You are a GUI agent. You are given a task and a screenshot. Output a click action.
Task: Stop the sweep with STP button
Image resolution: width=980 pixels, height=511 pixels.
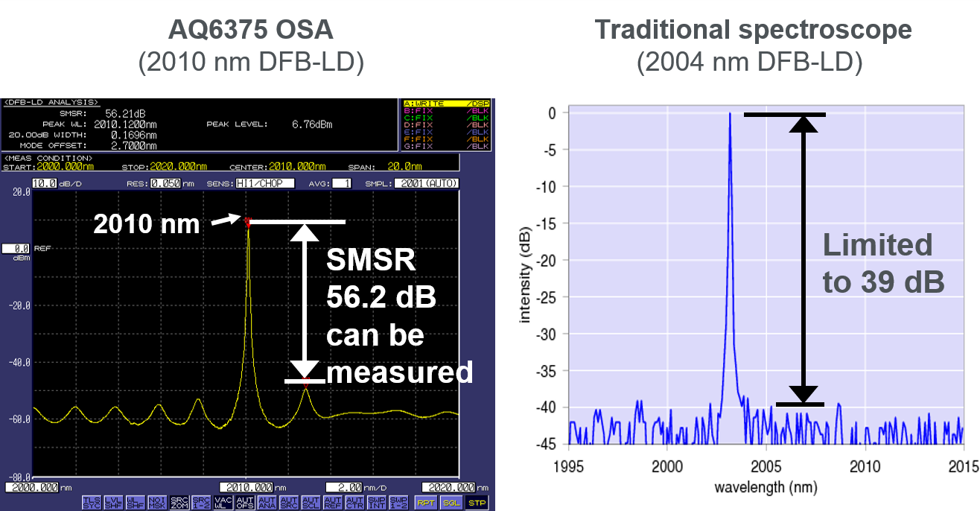(x=477, y=503)
